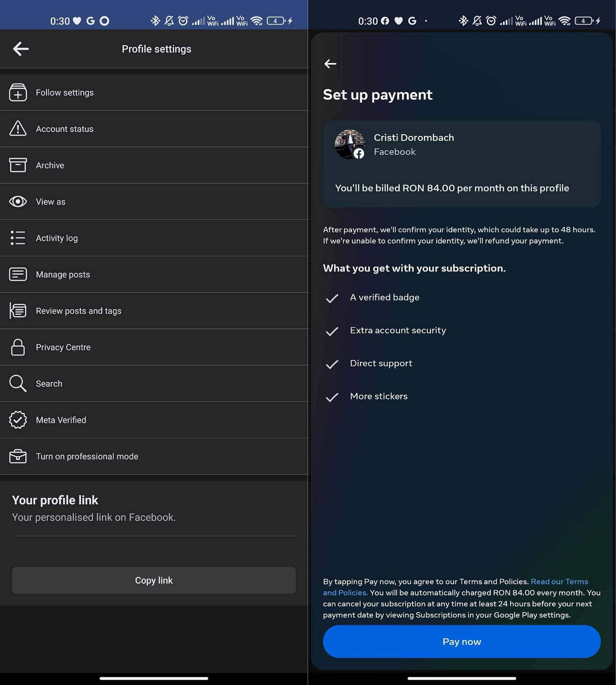
Task: Tap the 'Profile settings' title
Action: click(157, 49)
